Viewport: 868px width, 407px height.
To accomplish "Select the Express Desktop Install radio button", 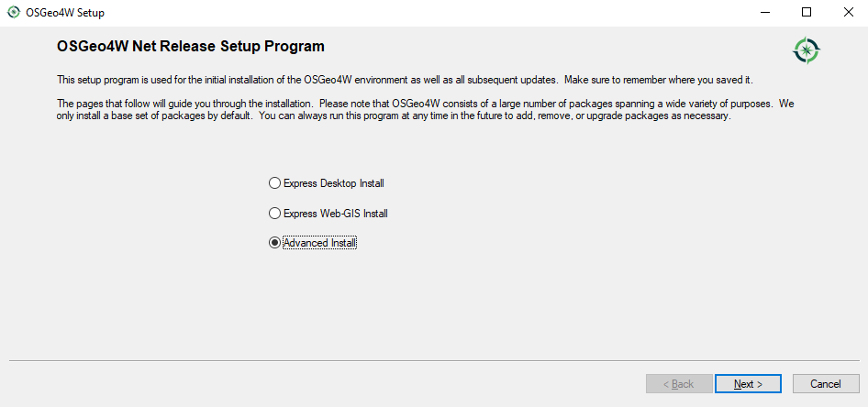I will [x=274, y=183].
